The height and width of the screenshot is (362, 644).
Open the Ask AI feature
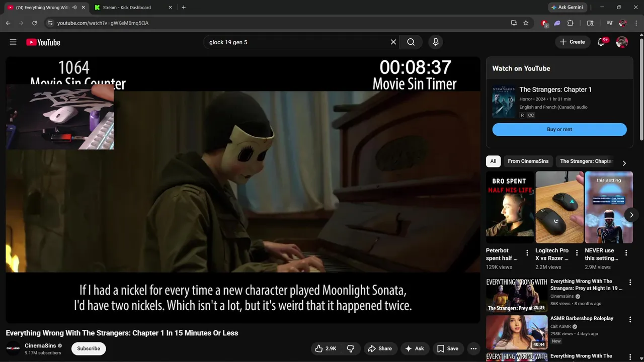(415, 348)
